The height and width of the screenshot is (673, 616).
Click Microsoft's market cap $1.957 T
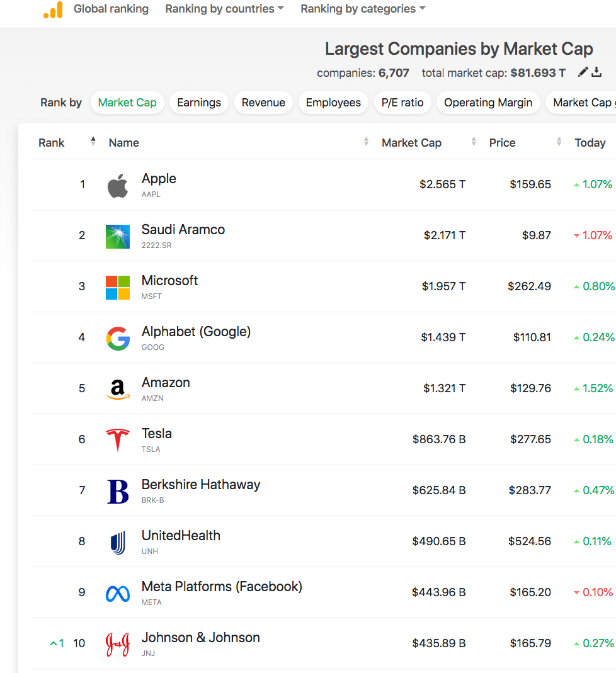point(443,286)
